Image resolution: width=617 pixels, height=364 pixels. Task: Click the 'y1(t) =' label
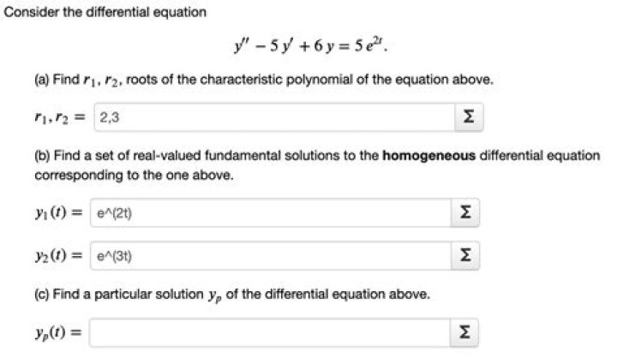(58, 212)
